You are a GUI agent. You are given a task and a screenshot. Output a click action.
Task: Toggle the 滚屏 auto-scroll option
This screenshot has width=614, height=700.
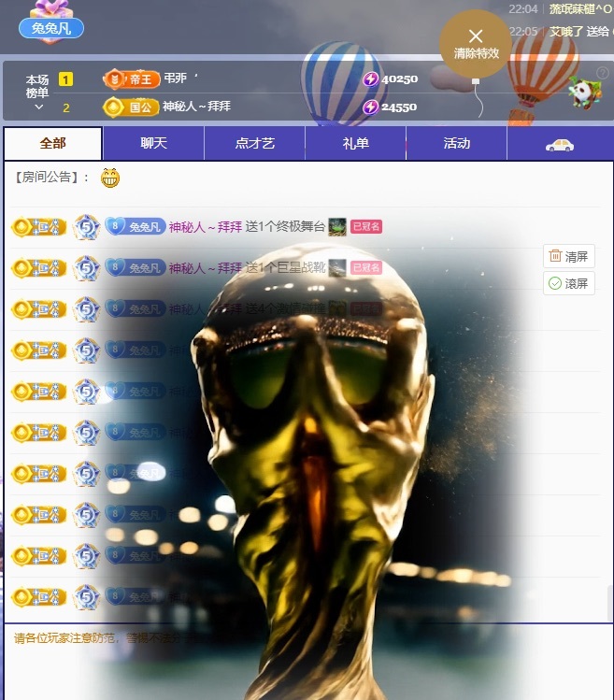coord(569,283)
